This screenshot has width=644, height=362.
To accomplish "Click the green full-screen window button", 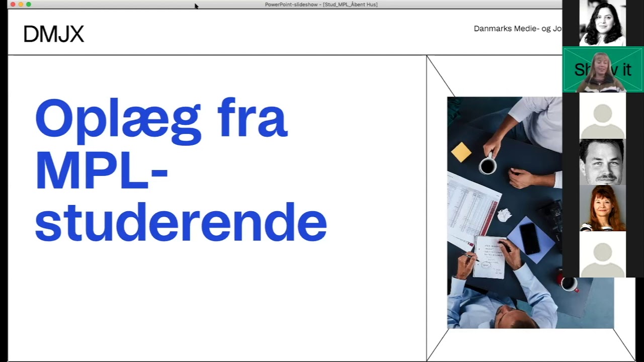I will (29, 5).
